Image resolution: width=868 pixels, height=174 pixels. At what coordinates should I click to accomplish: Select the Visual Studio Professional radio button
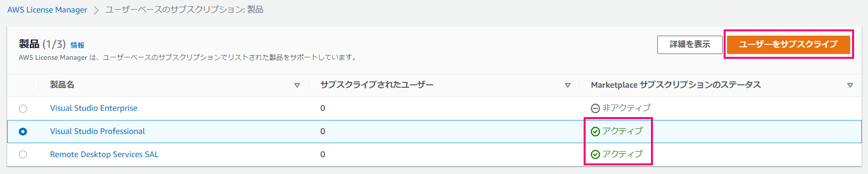point(23,132)
